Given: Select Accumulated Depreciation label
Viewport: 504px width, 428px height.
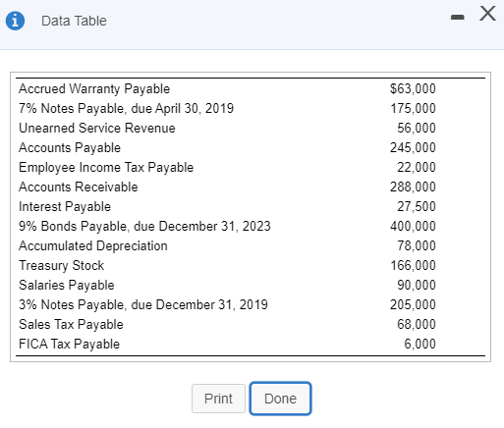Looking at the screenshot, I should tap(93, 246).
